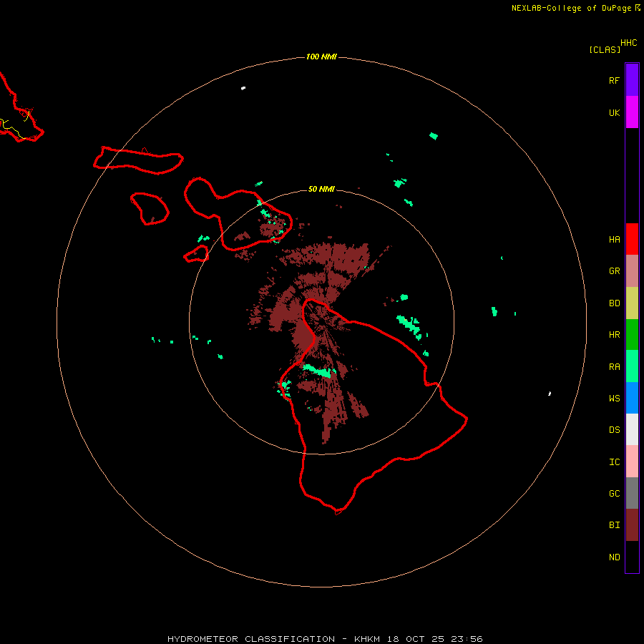Click the UK legend label
The width and height of the screenshot is (644, 644).
tap(614, 112)
